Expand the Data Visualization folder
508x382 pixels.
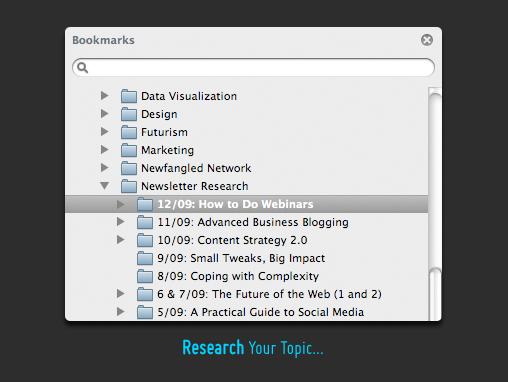click(x=105, y=96)
